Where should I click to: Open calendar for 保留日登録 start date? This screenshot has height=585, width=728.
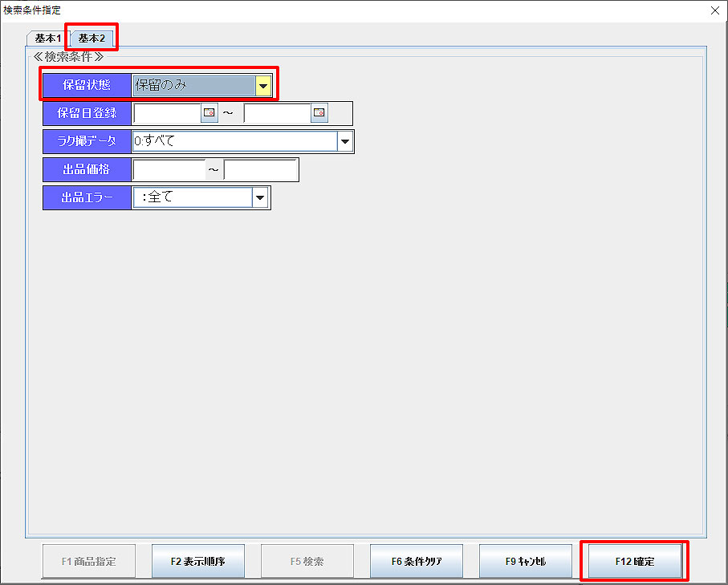pos(209,113)
